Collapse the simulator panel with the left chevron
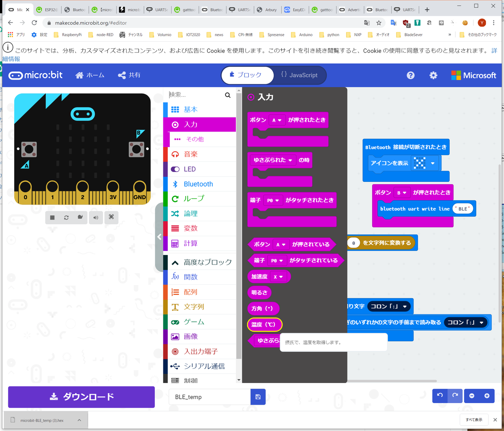The image size is (504, 431). (159, 237)
